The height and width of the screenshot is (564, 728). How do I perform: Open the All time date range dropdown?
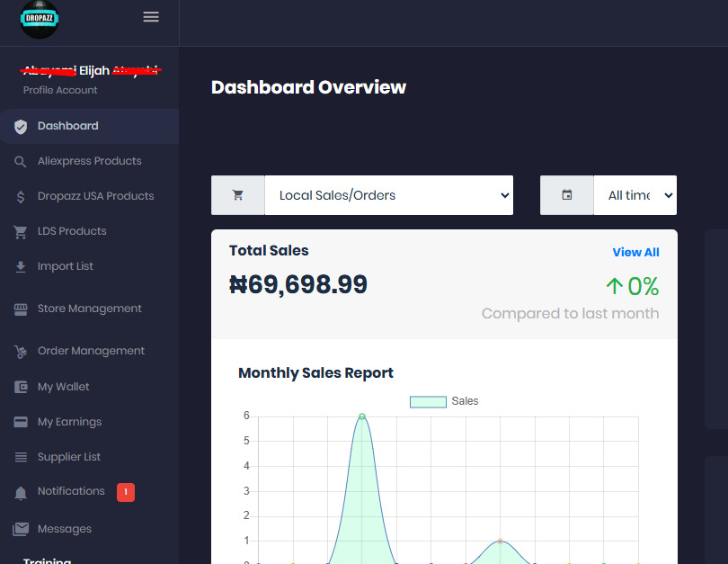(635, 195)
